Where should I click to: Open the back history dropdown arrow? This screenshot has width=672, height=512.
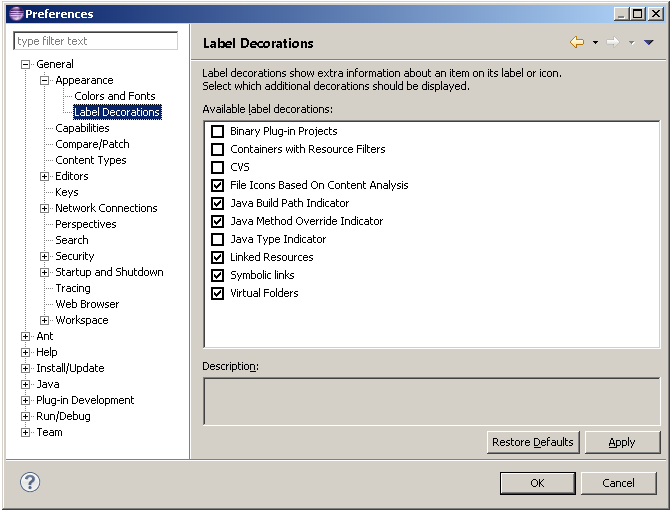(595, 42)
